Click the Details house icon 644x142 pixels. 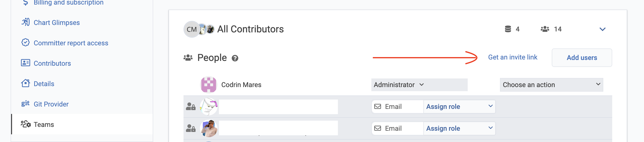[x=26, y=83]
